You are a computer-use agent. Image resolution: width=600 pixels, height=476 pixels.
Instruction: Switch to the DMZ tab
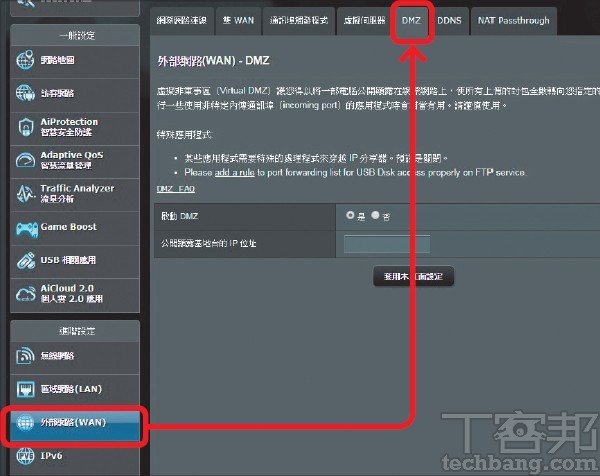click(x=411, y=20)
